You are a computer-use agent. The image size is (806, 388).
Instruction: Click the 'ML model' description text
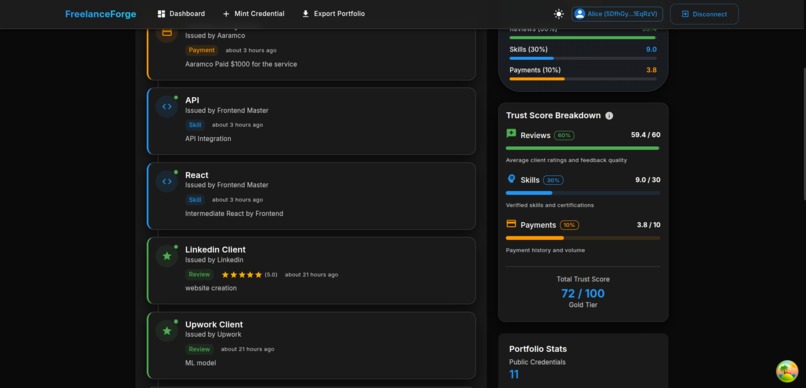[x=200, y=363]
